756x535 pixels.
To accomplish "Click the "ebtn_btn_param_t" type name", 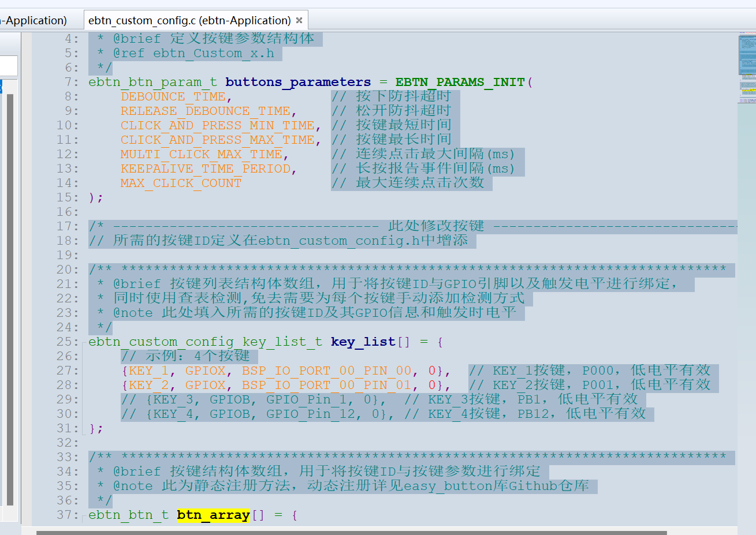I will 153,83.
